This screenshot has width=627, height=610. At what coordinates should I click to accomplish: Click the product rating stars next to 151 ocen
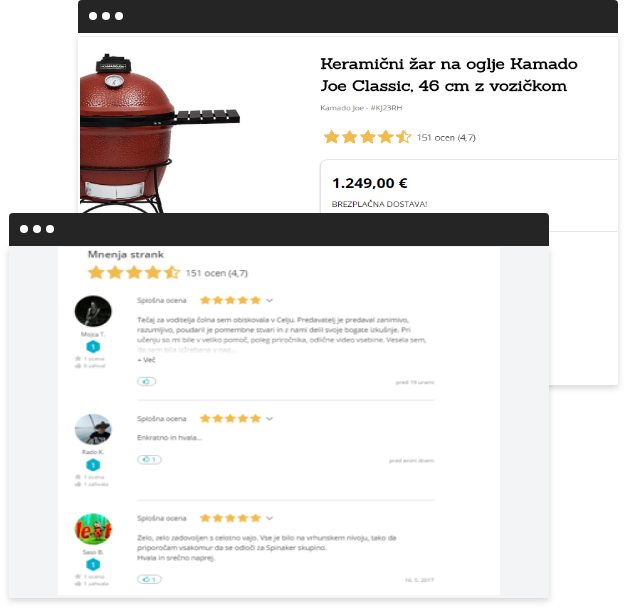pyautogui.click(x=367, y=137)
